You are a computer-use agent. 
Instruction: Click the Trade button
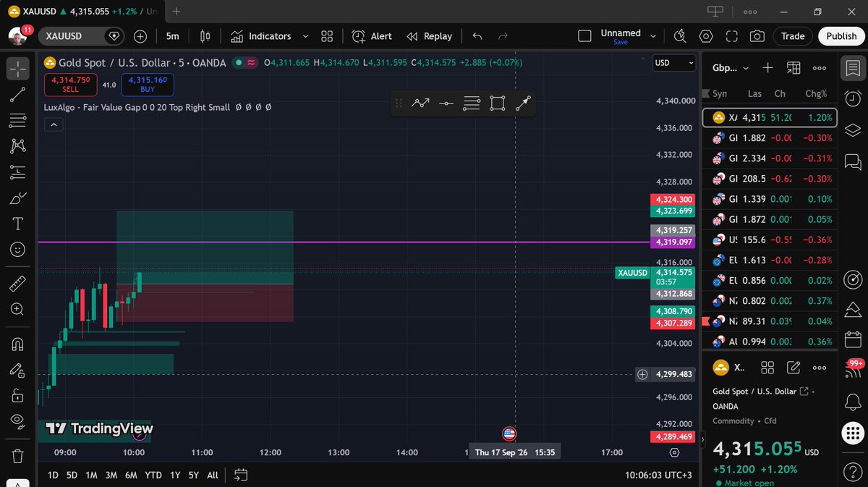tap(793, 36)
